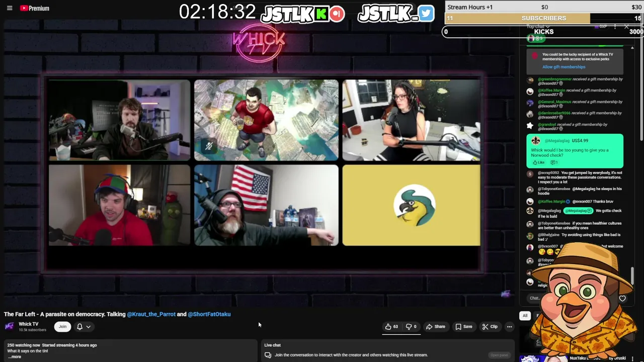Click the @scrap9392 chat message
The width and height of the screenshot is (644, 362).
tap(575, 177)
